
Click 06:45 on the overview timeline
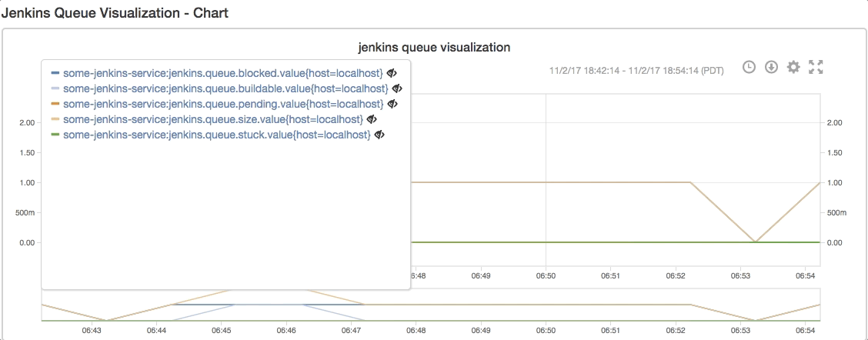(x=221, y=331)
